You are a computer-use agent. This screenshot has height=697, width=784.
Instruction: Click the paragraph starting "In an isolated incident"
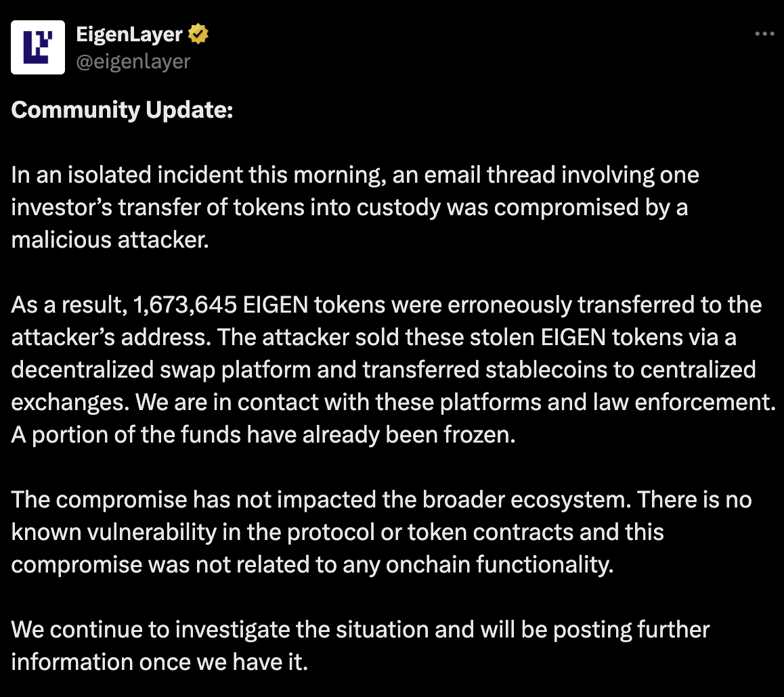coord(355,207)
